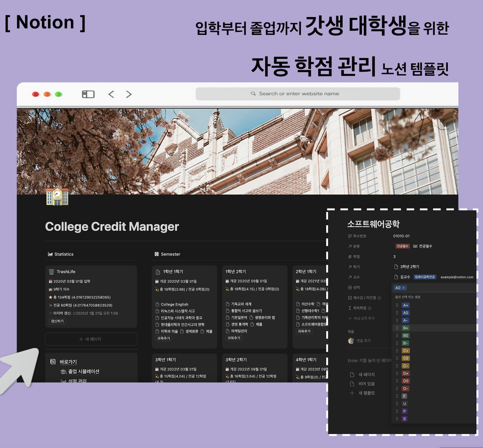Select the 새 템플릿 menu item
Image resolution: width=483 pixels, height=448 pixels.
tap(366, 393)
